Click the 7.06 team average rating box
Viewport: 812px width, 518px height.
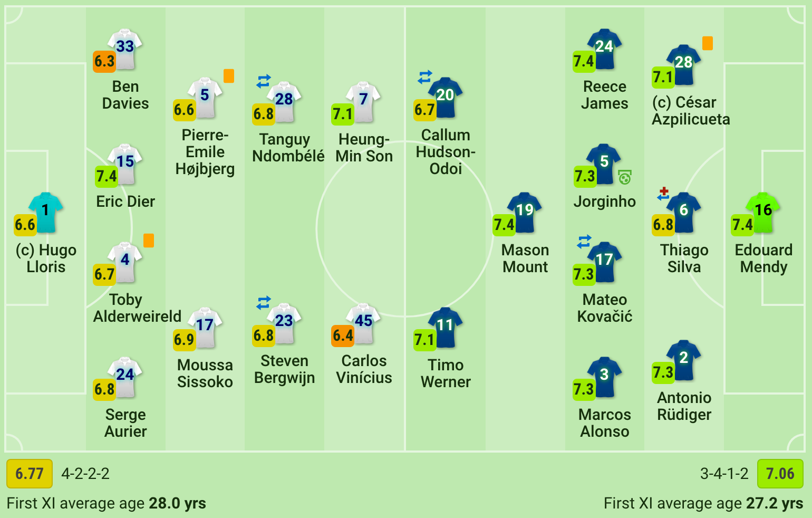click(780, 474)
